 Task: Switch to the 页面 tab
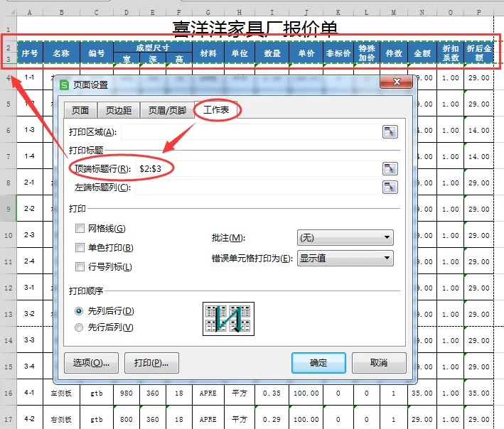pyautogui.click(x=80, y=110)
